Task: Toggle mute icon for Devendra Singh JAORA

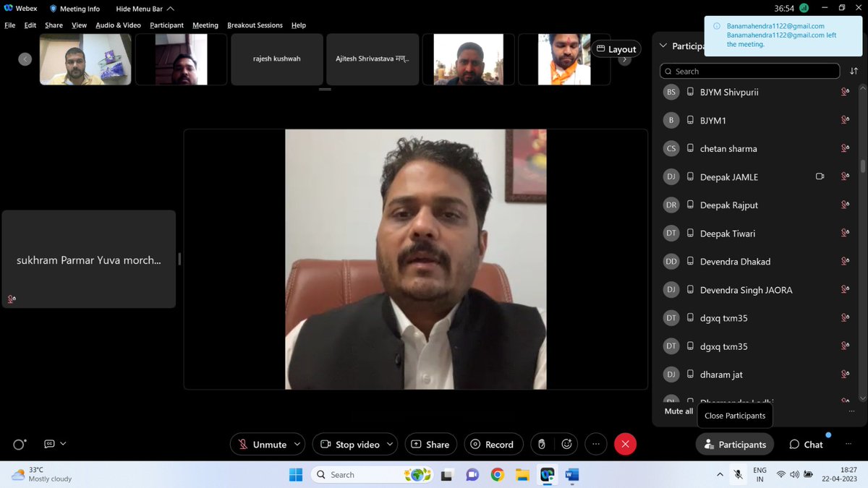Action: tap(844, 289)
